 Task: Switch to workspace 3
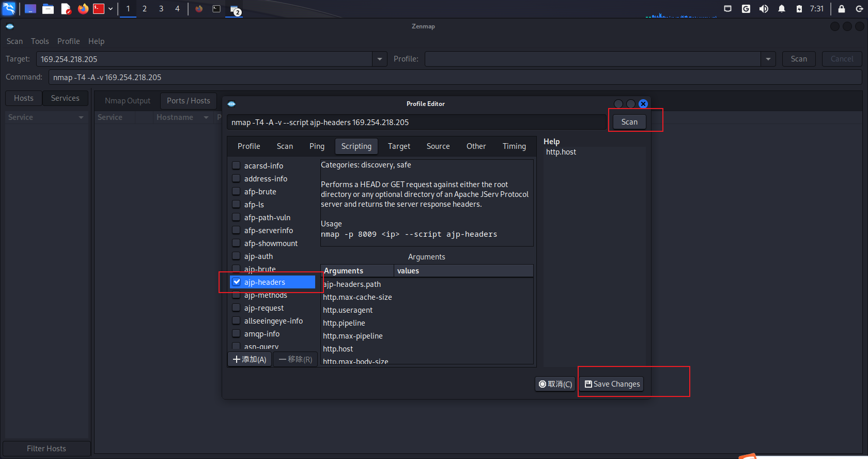pos(161,9)
